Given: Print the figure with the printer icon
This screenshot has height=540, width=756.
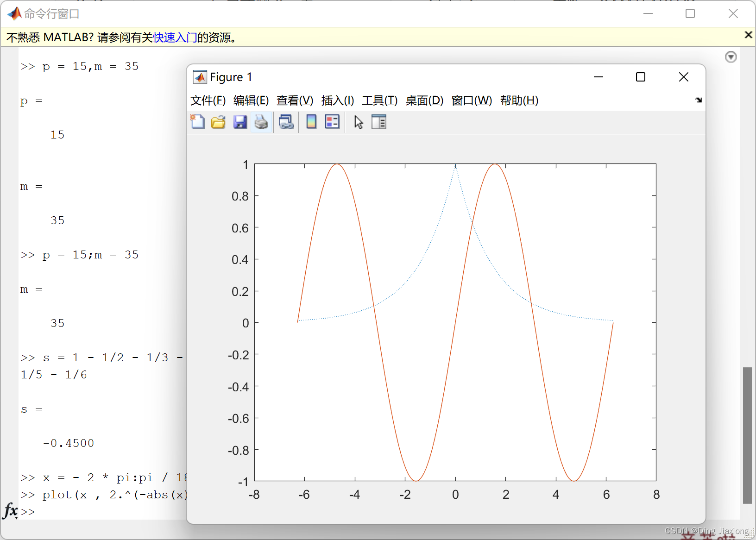Looking at the screenshot, I should point(261,122).
